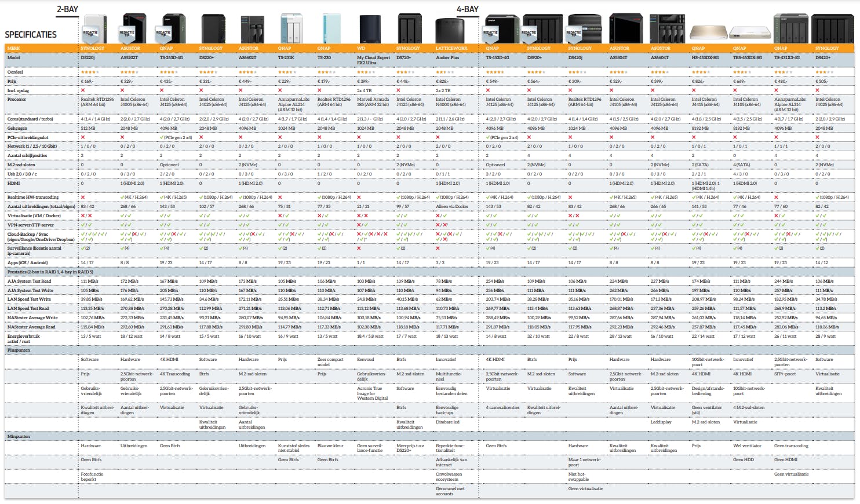Select the AJA System Test Read label

29,281
